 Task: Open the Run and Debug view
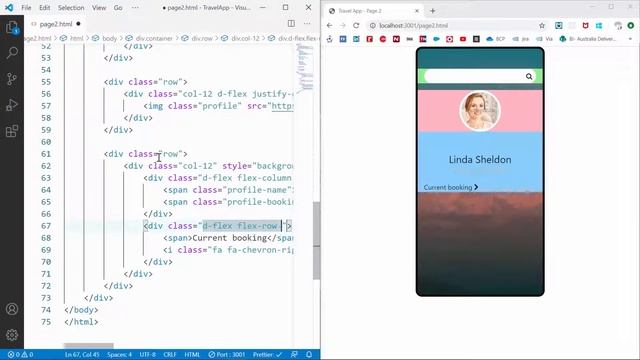click(x=12, y=105)
